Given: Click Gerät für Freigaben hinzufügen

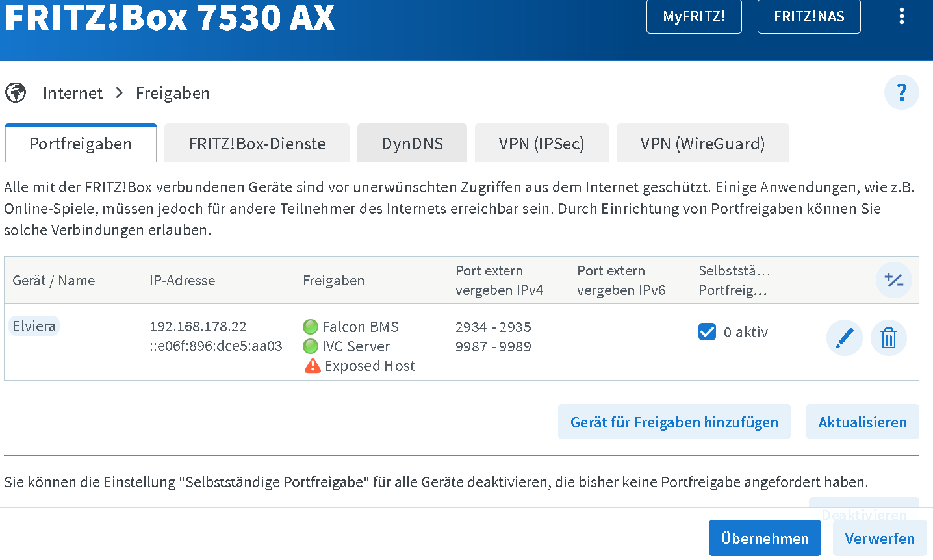Looking at the screenshot, I should (x=674, y=422).
